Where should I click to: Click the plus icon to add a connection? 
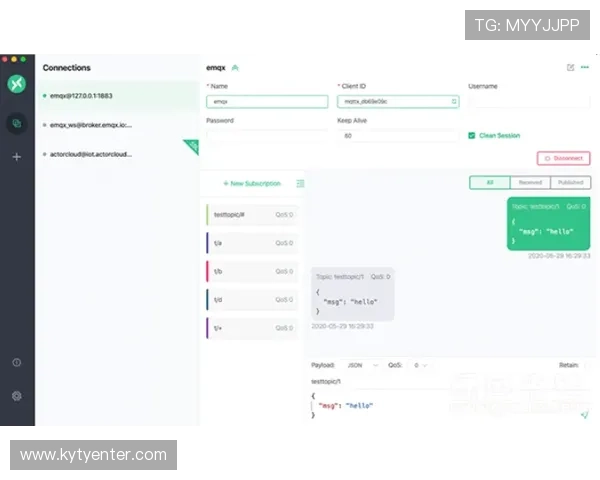click(x=16, y=157)
